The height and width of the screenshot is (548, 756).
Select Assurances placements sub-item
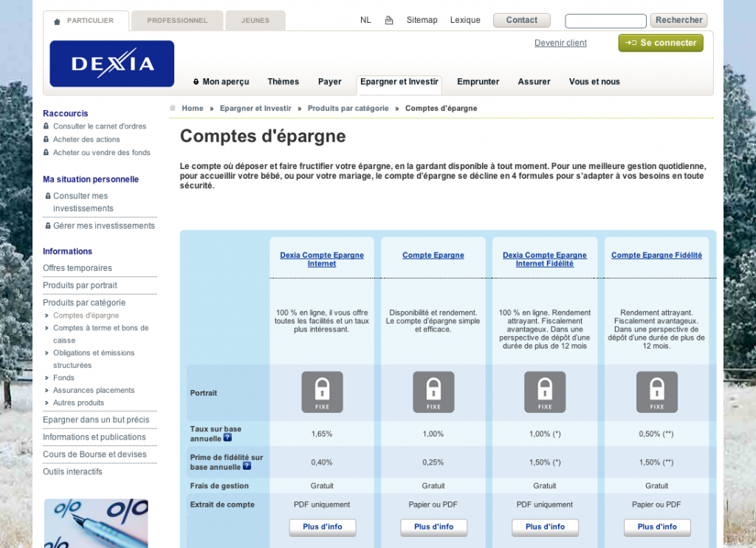[x=94, y=390]
